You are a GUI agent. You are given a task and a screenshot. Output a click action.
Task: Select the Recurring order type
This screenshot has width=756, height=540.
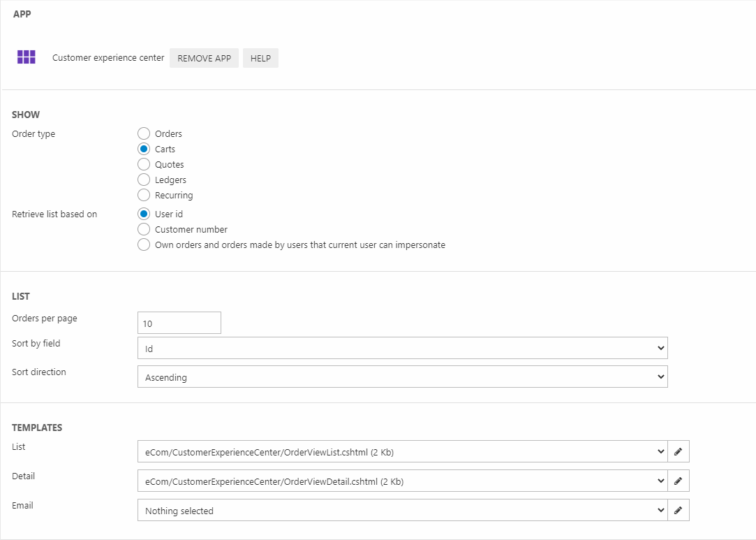144,195
